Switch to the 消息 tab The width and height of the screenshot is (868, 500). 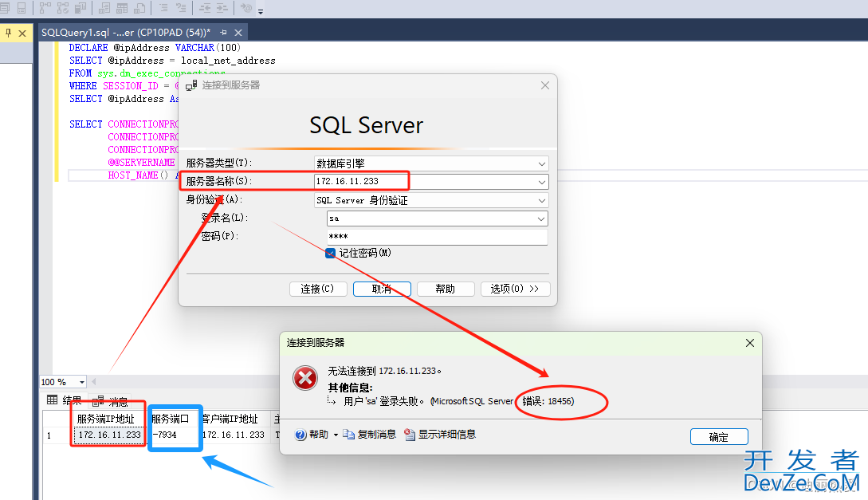(110, 401)
